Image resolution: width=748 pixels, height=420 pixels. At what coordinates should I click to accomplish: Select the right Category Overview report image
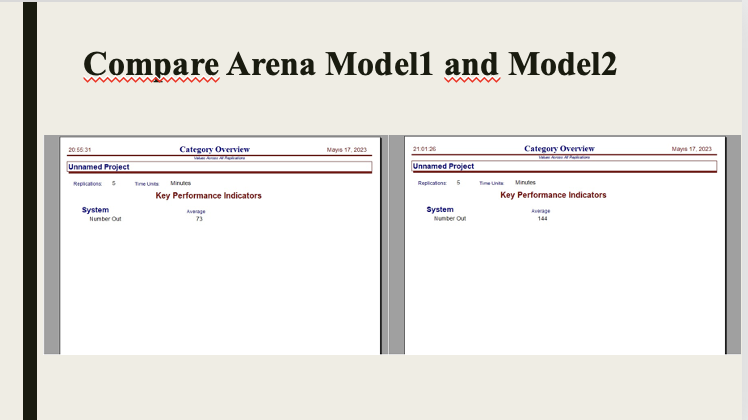point(565,245)
